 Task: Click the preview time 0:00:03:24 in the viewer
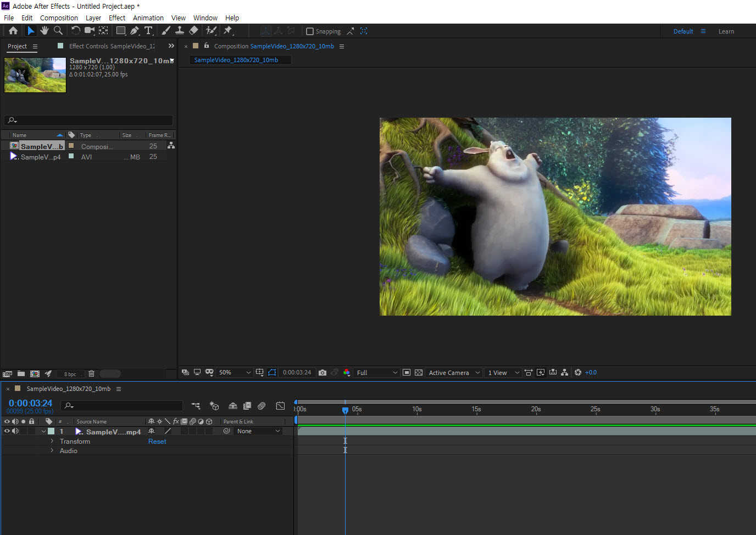[x=297, y=373]
